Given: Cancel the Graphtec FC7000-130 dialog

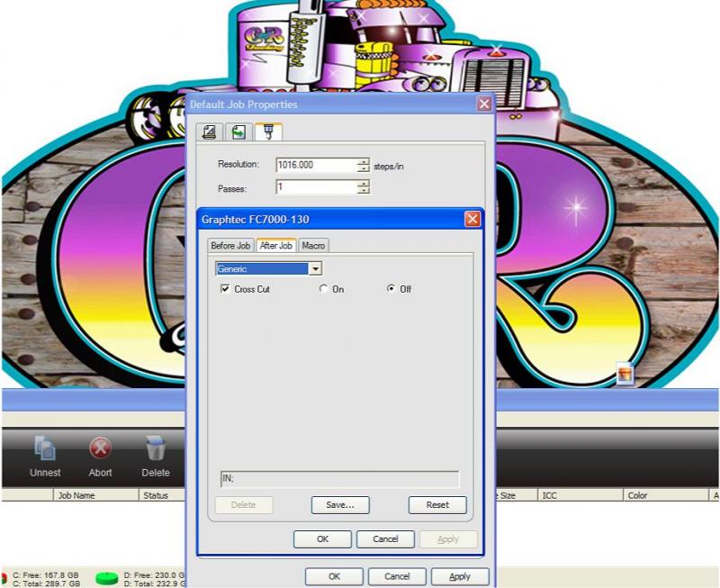Looking at the screenshot, I should pyautogui.click(x=385, y=538).
